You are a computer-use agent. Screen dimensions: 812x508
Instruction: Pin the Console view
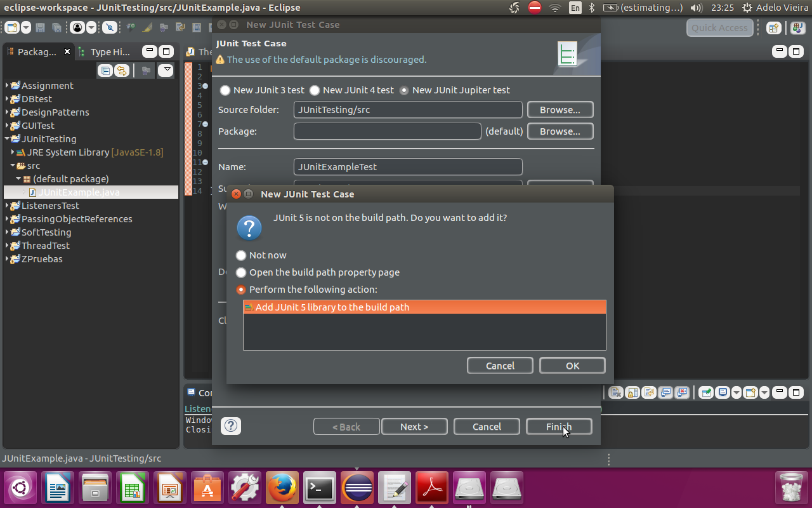tap(706, 392)
